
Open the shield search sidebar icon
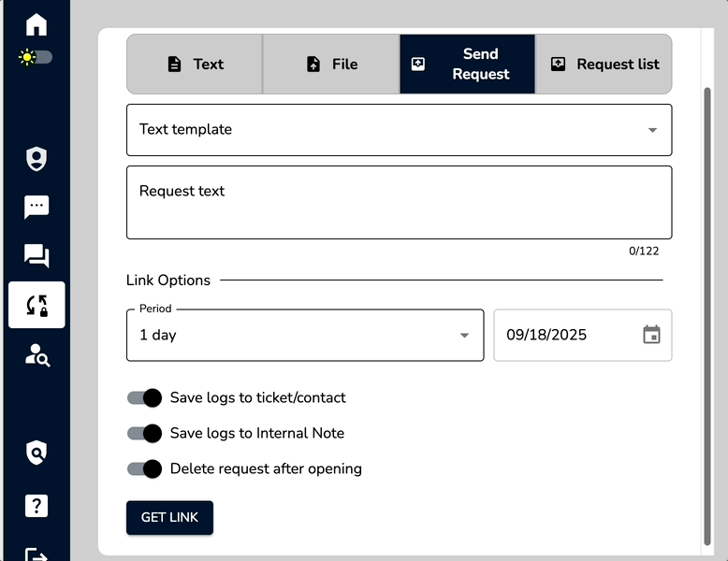(36, 453)
